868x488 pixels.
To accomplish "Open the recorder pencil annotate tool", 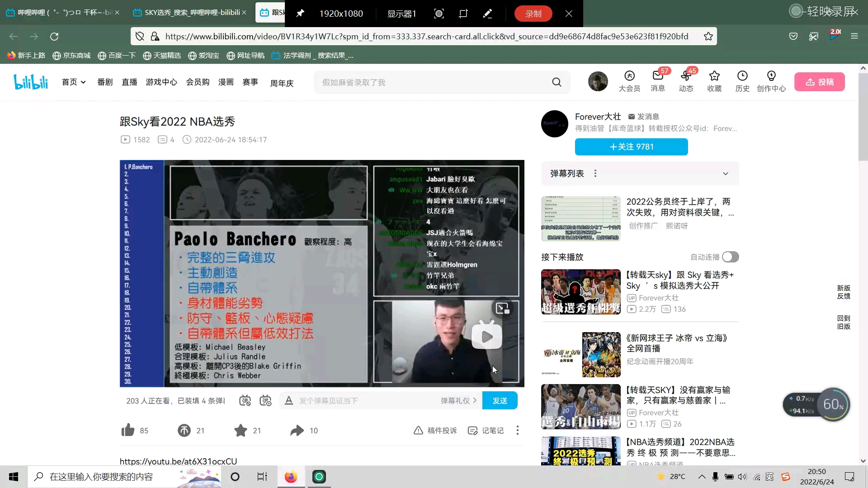I will (x=487, y=14).
